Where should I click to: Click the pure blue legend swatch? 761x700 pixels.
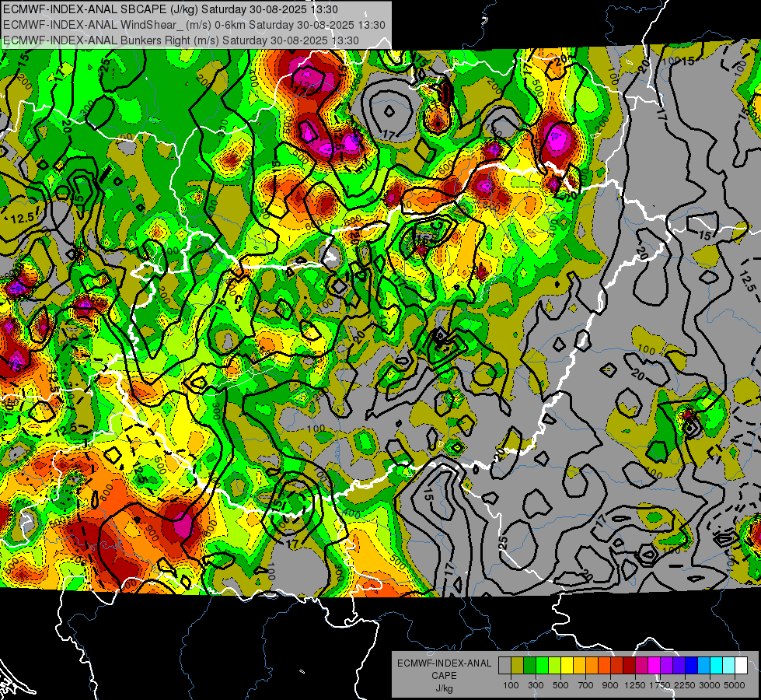pyautogui.click(x=692, y=665)
